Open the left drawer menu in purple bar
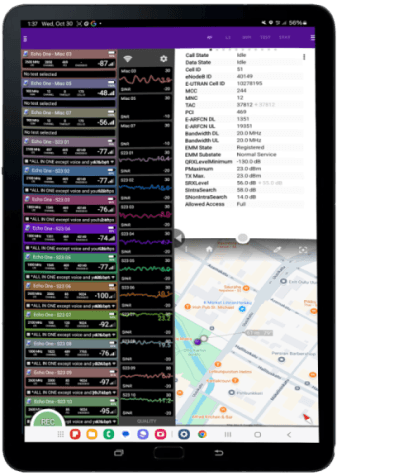The height and width of the screenshot is (476, 394). [25, 39]
